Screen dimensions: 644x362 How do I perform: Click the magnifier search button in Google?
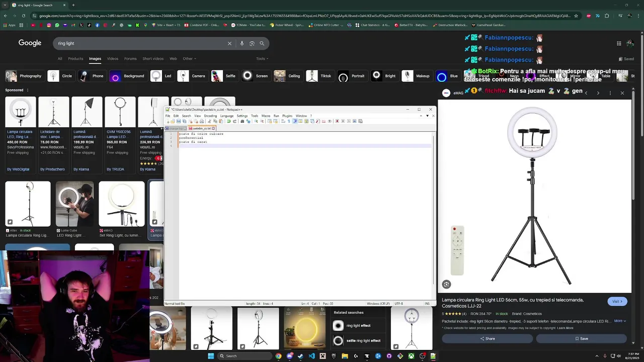(x=262, y=43)
